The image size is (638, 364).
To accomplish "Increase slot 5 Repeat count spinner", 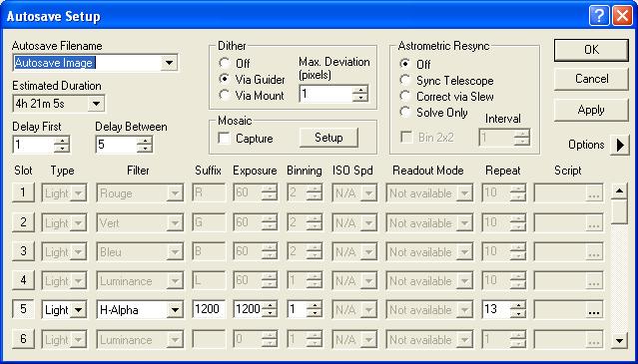I will pos(517,306).
